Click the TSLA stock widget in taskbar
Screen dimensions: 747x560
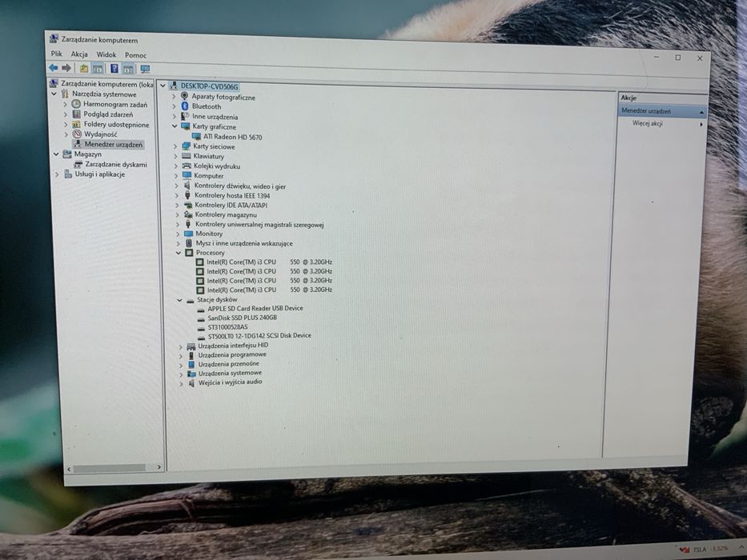[704, 550]
